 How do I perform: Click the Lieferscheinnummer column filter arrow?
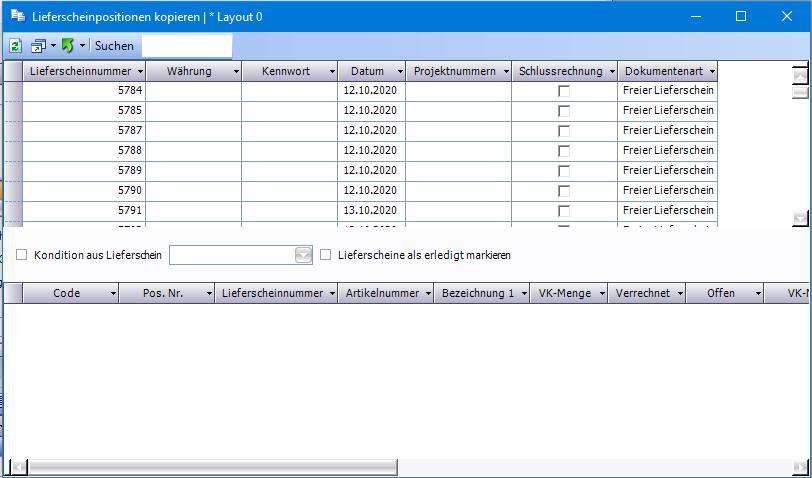pyautogui.click(x=139, y=72)
